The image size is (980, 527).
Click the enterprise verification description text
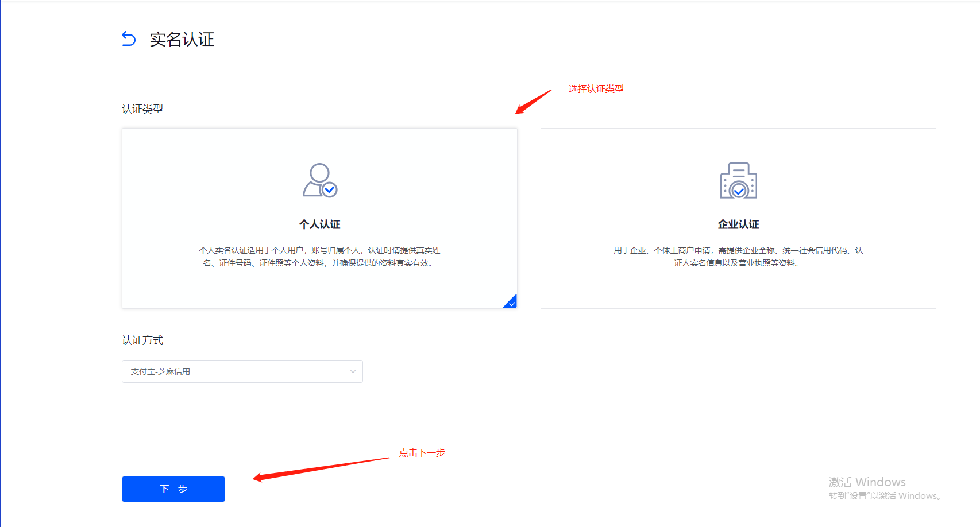pos(738,257)
